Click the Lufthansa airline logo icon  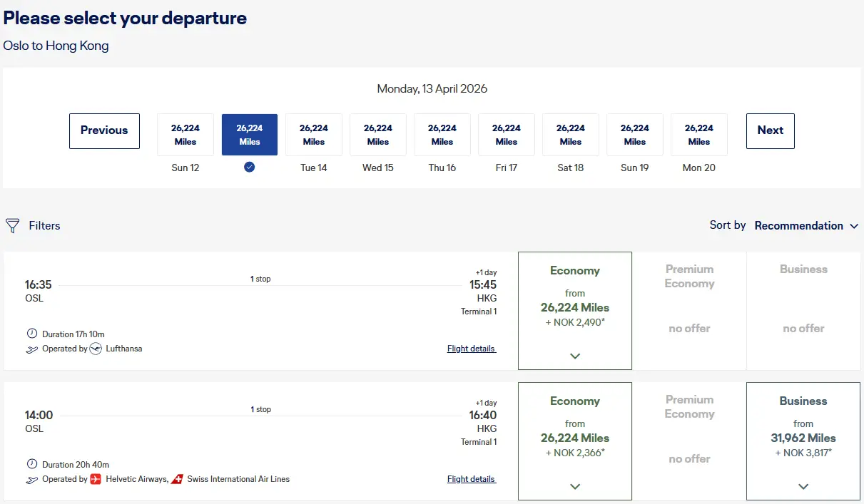pos(96,349)
